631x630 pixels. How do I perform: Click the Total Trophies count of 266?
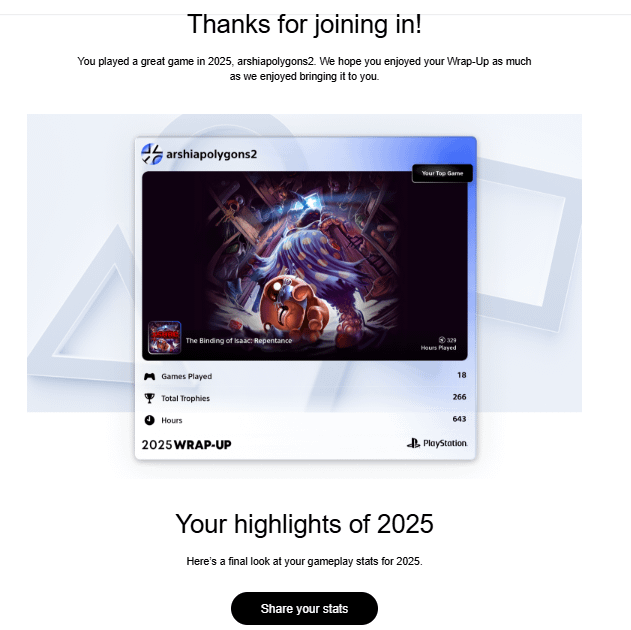(459, 397)
